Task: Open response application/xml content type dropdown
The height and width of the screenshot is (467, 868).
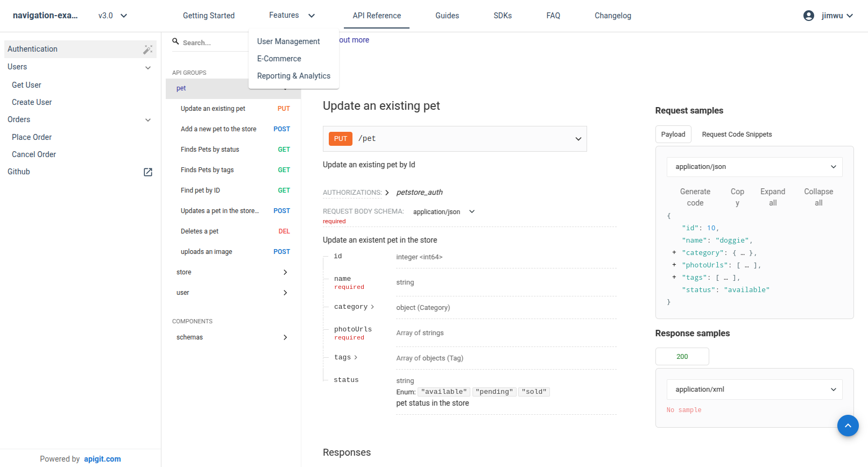Action: point(754,390)
